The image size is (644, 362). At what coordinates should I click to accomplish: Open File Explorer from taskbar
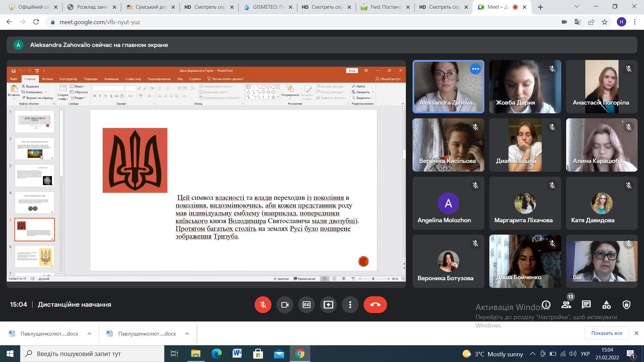pos(196,354)
